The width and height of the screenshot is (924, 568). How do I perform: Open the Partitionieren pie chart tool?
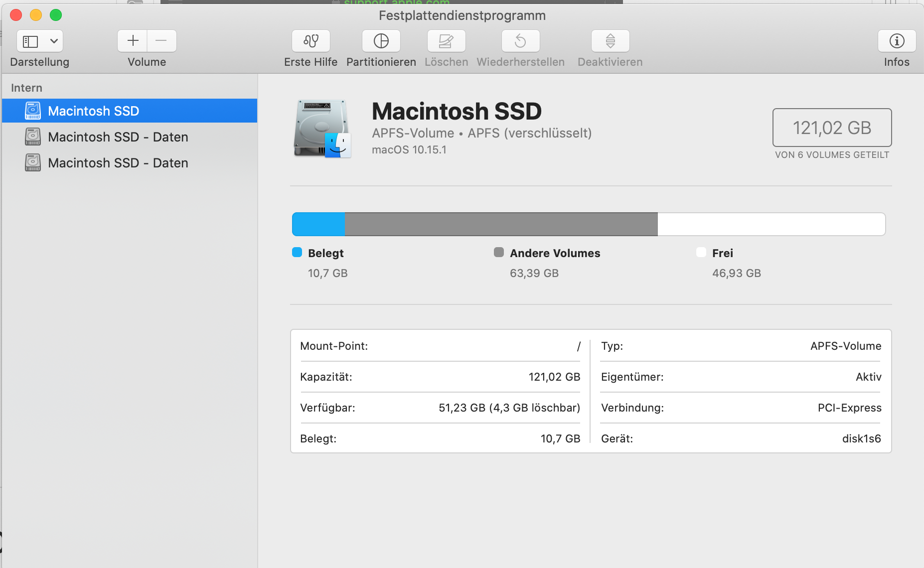[x=381, y=41]
